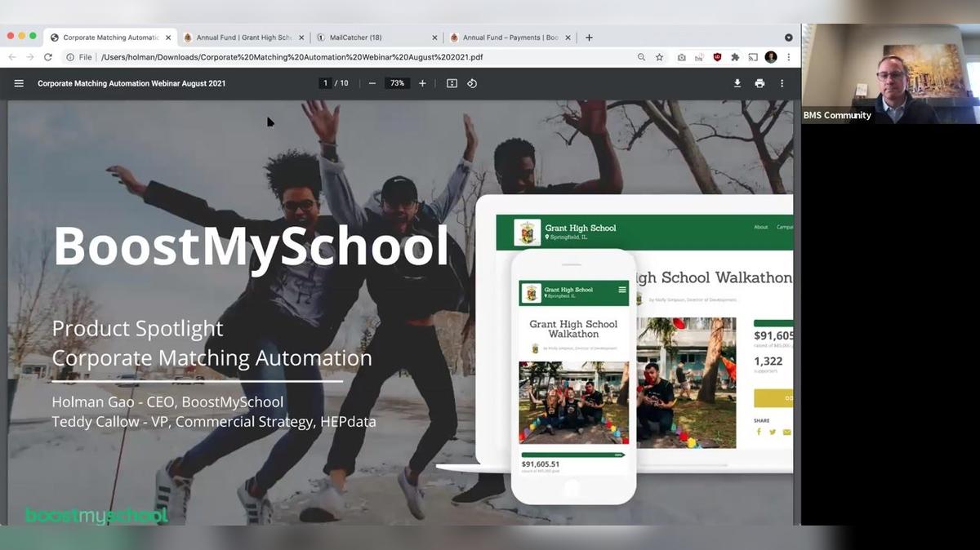980x550 pixels.
Task: Reload the current page
Action: (49, 57)
